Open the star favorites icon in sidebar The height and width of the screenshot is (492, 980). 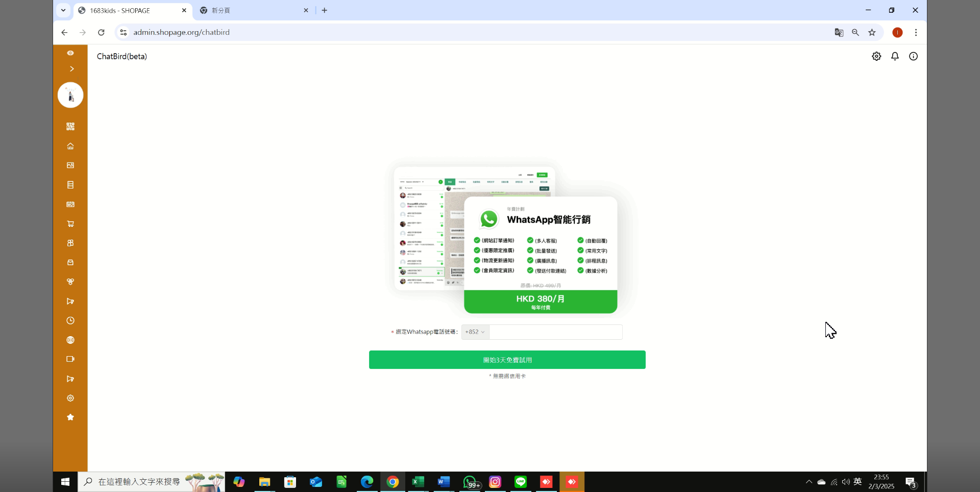click(70, 417)
